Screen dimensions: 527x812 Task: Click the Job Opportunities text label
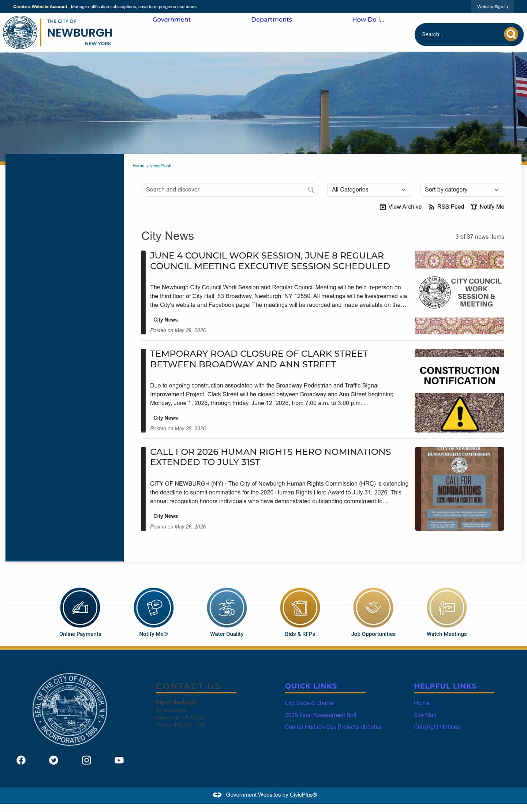tap(373, 634)
